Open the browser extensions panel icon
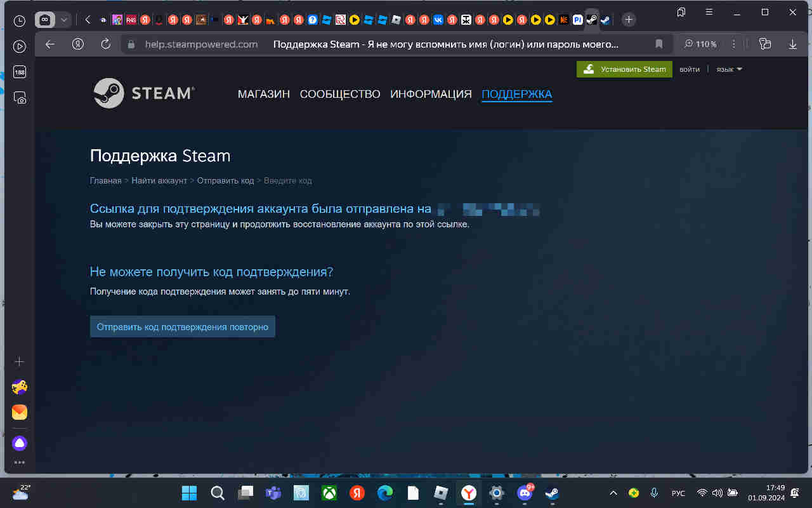This screenshot has width=812, height=508. [765, 44]
